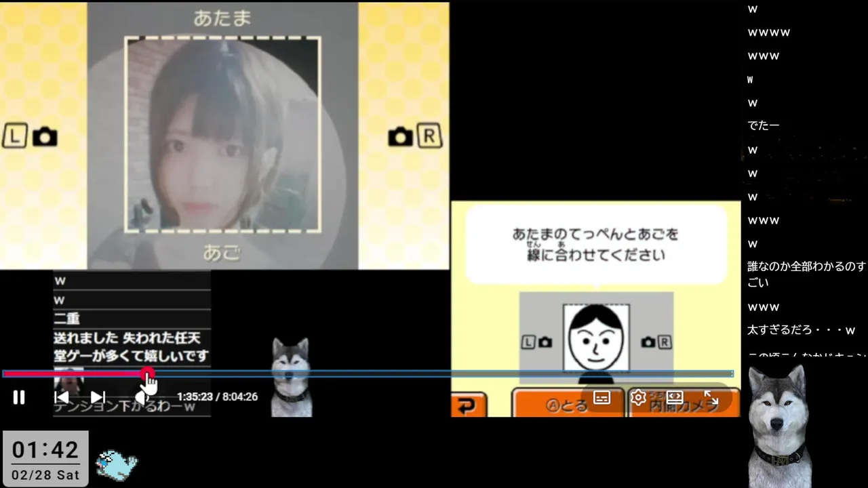Tap the small L camera button on lower screen
The height and width of the screenshot is (488, 868).
point(537,343)
